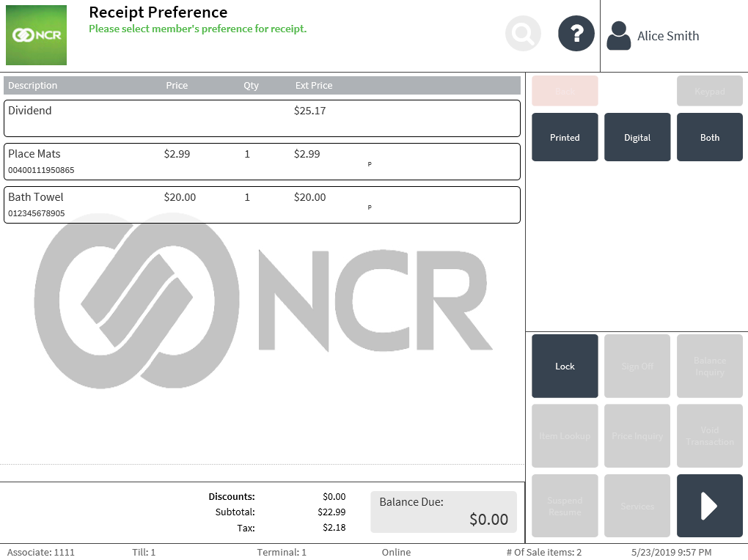Click the NCR logo in the header
Viewport: 748px width, 560px height.
(x=36, y=35)
